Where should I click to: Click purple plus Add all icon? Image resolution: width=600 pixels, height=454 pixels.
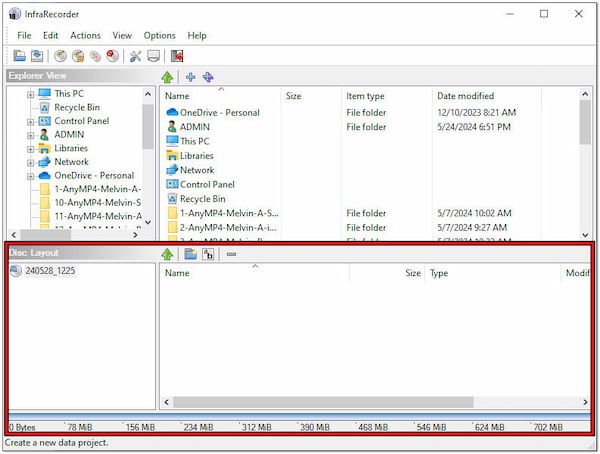coord(208,77)
